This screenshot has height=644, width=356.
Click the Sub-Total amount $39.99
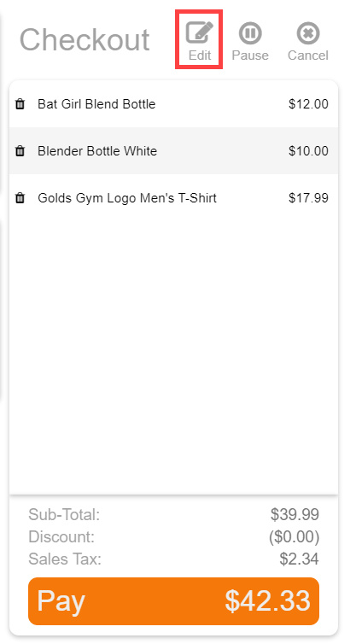pyautogui.click(x=295, y=514)
